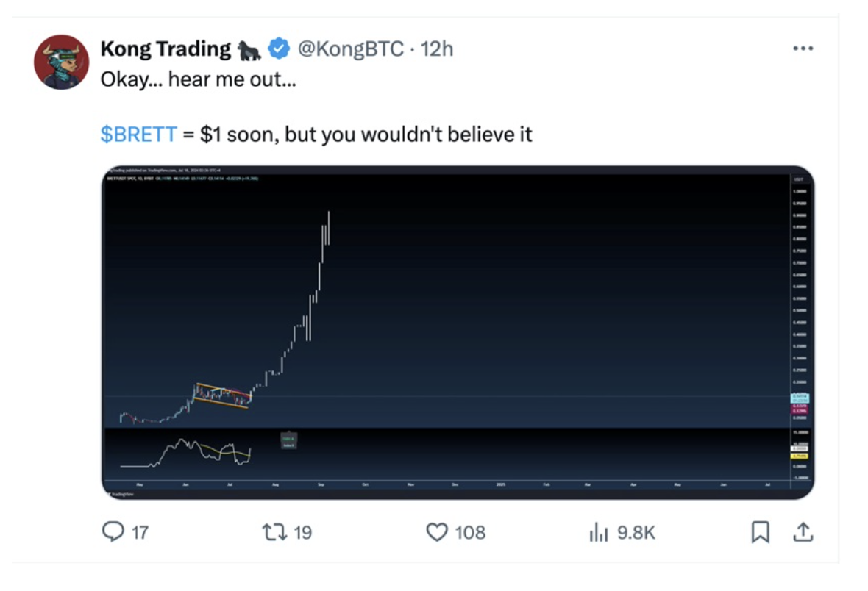Open the $BRETT cashtag link

click(x=138, y=135)
